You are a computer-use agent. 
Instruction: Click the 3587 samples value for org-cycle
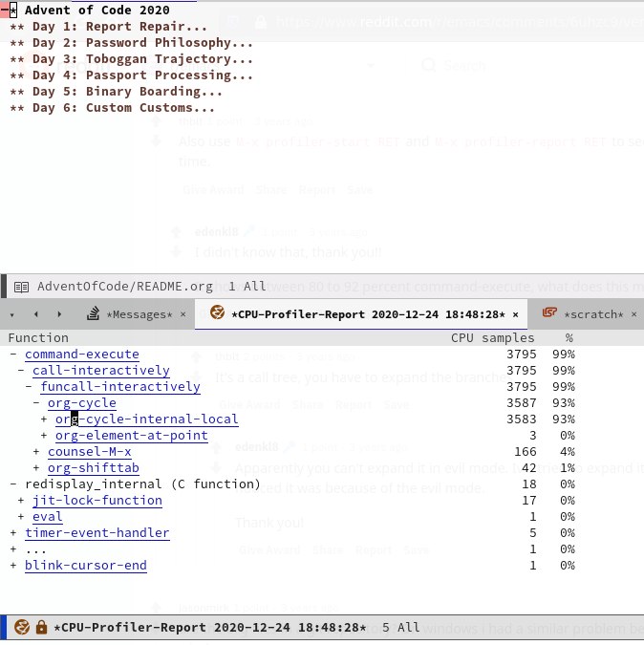(x=522, y=403)
